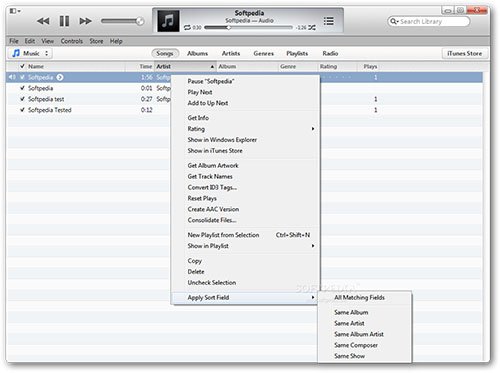This screenshot has height=373, width=500.
Task: Select Same Album Artist in submenu
Action: point(365,334)
